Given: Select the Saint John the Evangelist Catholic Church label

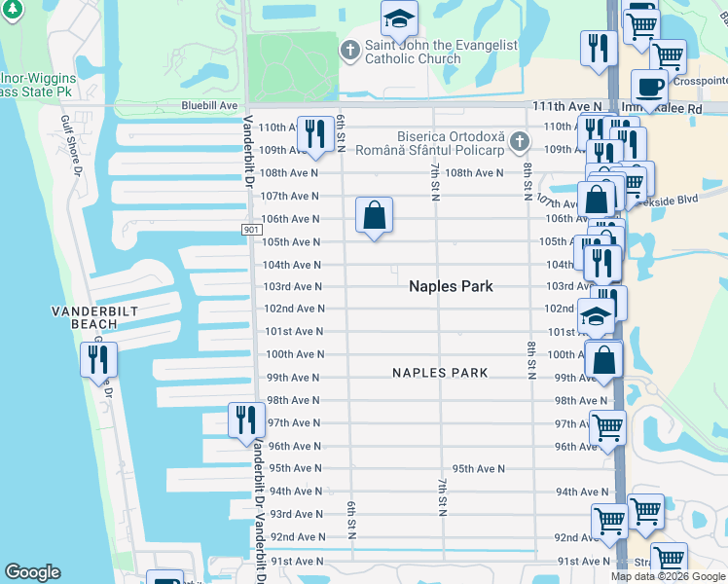Looking at the screenshot, I should (441, 52).
